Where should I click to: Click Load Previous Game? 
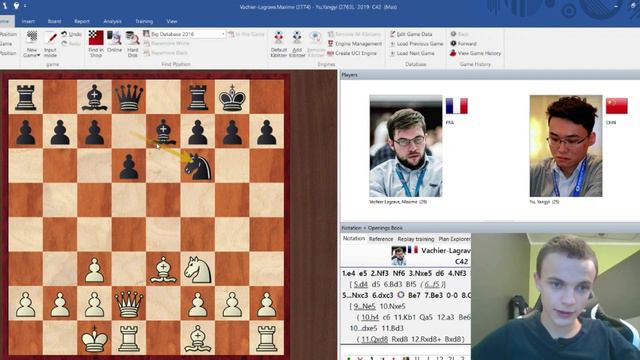point(416,44)
